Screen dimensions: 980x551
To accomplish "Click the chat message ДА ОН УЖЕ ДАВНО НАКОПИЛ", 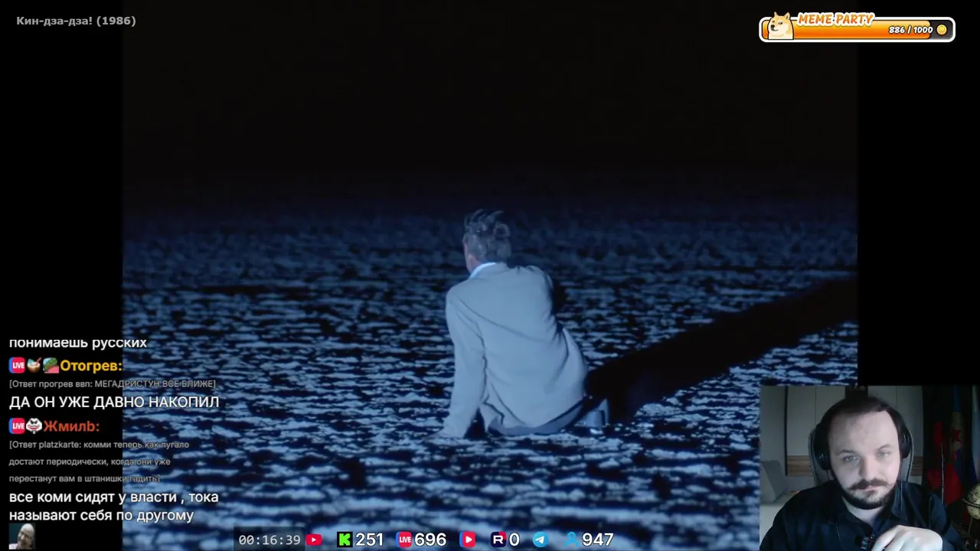I will click(x=114, y=402).
